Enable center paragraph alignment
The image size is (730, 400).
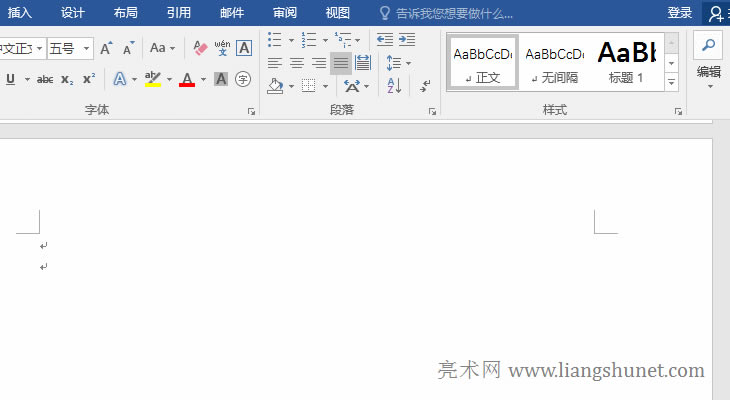pos(297,63)
